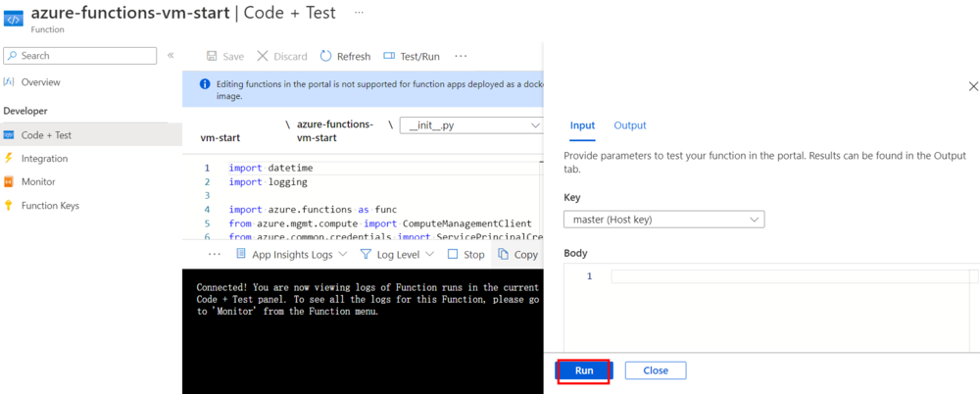Click the azure-functions-vm-start breadcrumb
This screenshot has width=980, height=394.
335,131
